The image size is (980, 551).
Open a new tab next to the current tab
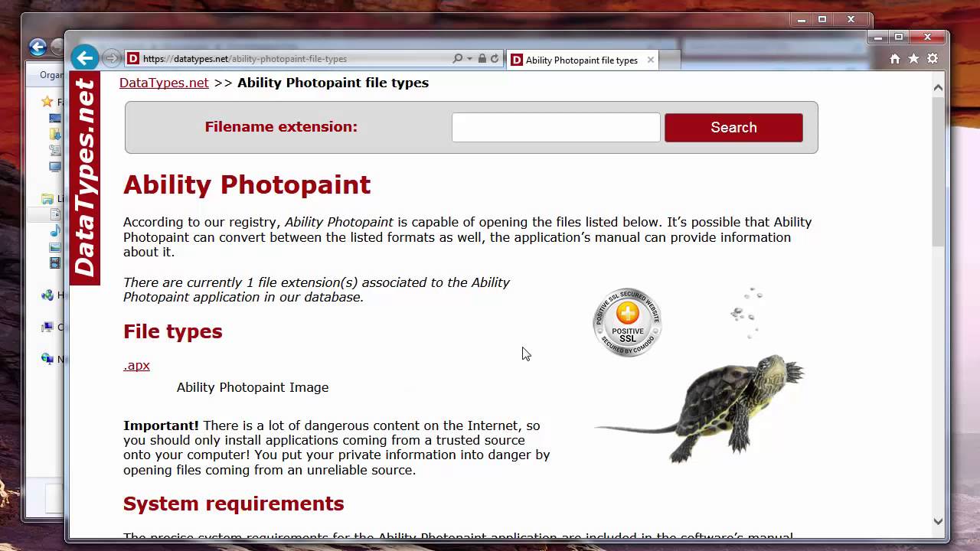[x=670, y=60]
